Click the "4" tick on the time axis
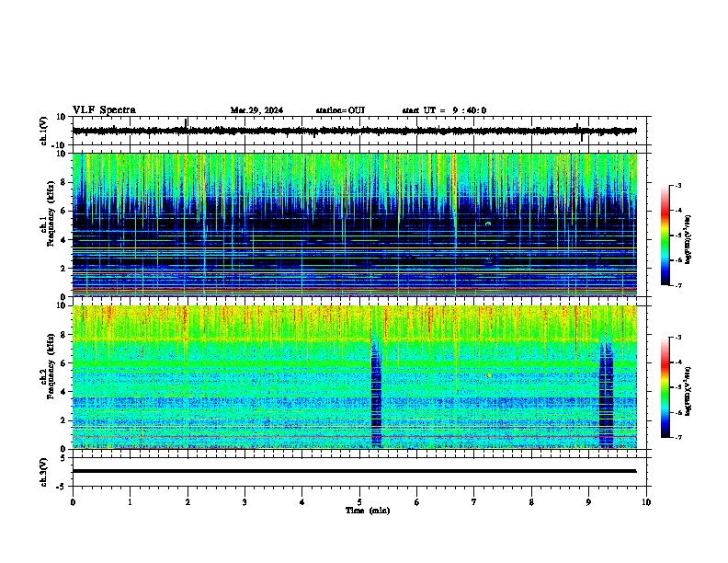 (x=302, y=502)
